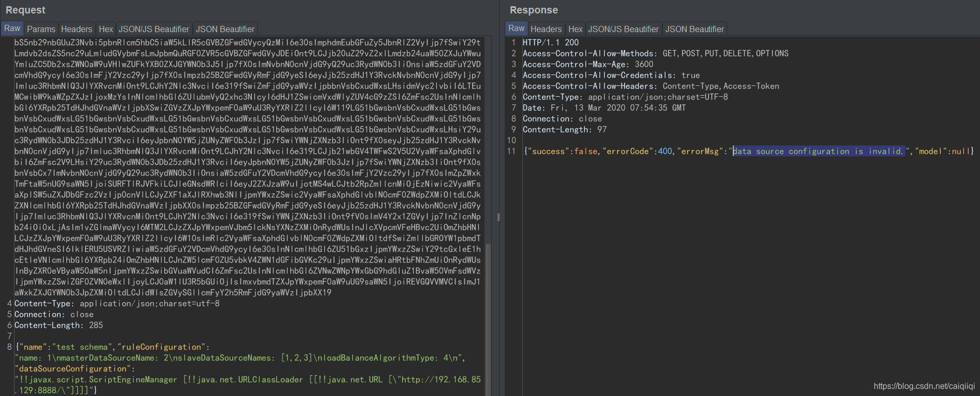Viewport: 980px width, 396px height.
Task: Click the 'Access-Control-Allow-Headers' response line
Action: tap(651, 86)
